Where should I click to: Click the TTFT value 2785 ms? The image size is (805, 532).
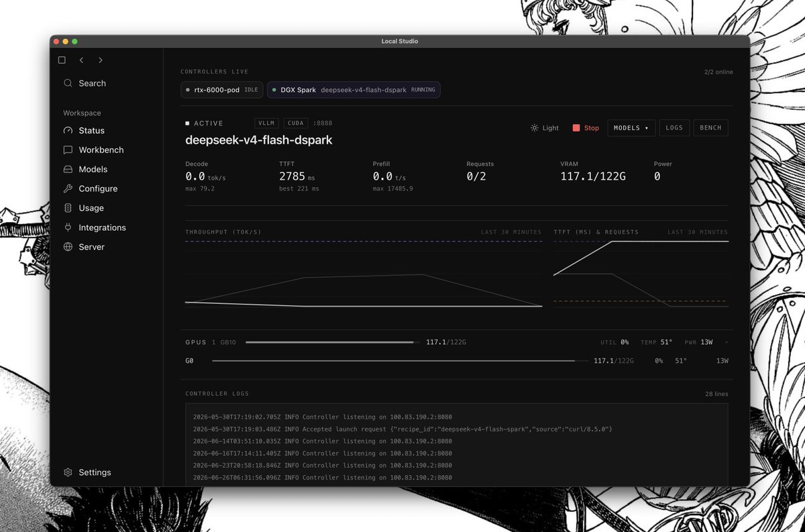[x=297, y=176]
